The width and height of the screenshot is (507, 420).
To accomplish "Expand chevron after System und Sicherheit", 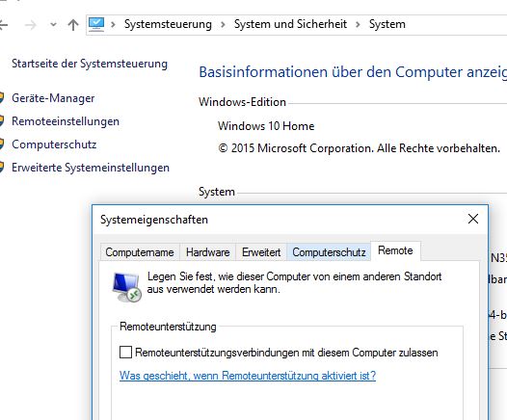I will [358, 24].
